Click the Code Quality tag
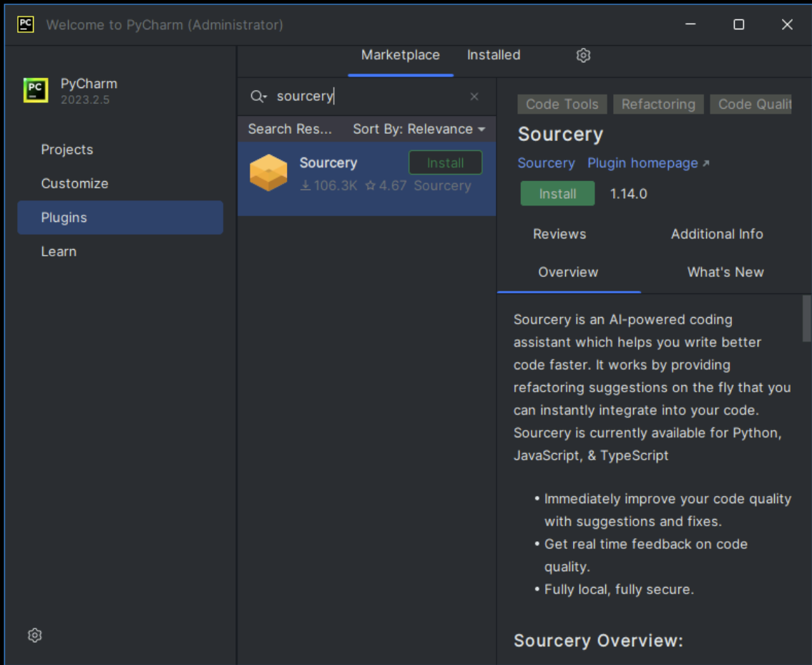812x665 pixels. pyautogui.click(x=750, y=105)
